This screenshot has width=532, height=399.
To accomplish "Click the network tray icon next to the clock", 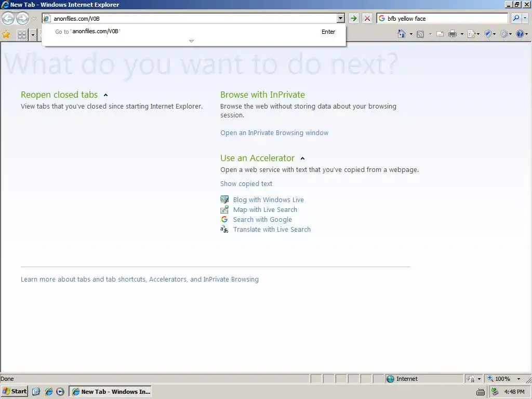I will pyautogui.click(x=495, y=392).
